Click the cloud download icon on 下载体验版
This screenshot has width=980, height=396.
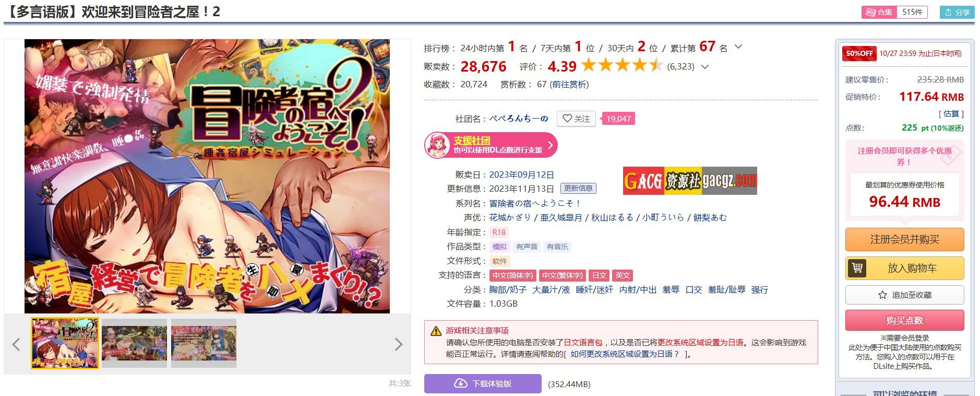461,383
